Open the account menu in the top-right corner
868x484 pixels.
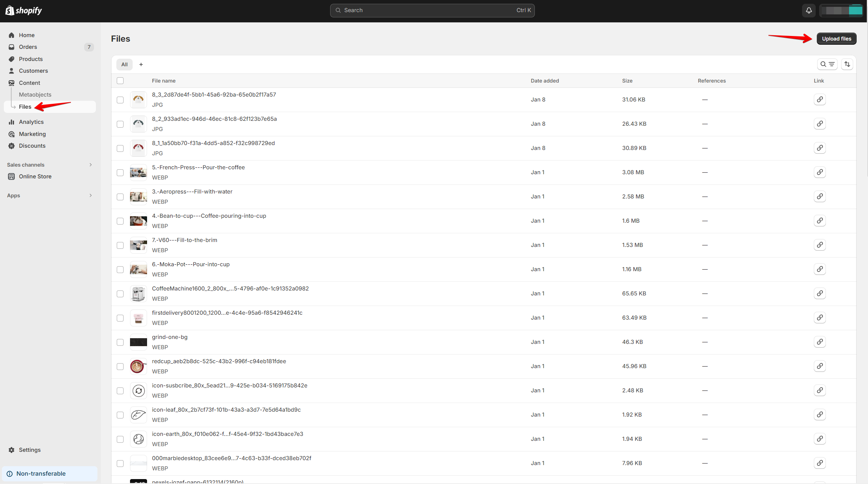point(841,11)
